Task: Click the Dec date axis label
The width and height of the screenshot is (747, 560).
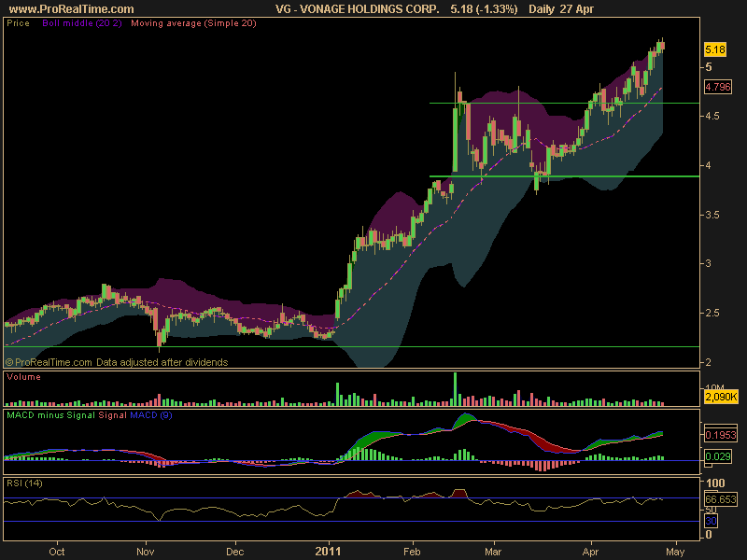Action: [x=235, y=552]
